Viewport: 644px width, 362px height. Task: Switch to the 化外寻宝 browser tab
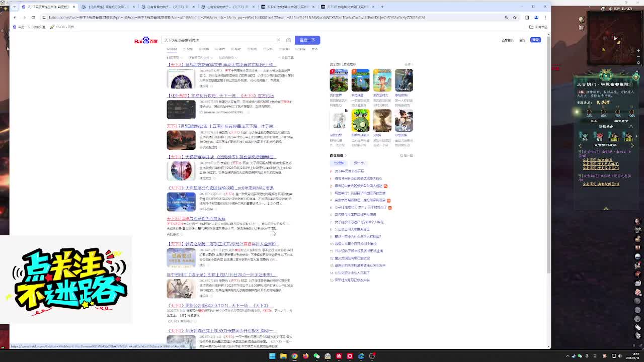(x=108, y=7)
